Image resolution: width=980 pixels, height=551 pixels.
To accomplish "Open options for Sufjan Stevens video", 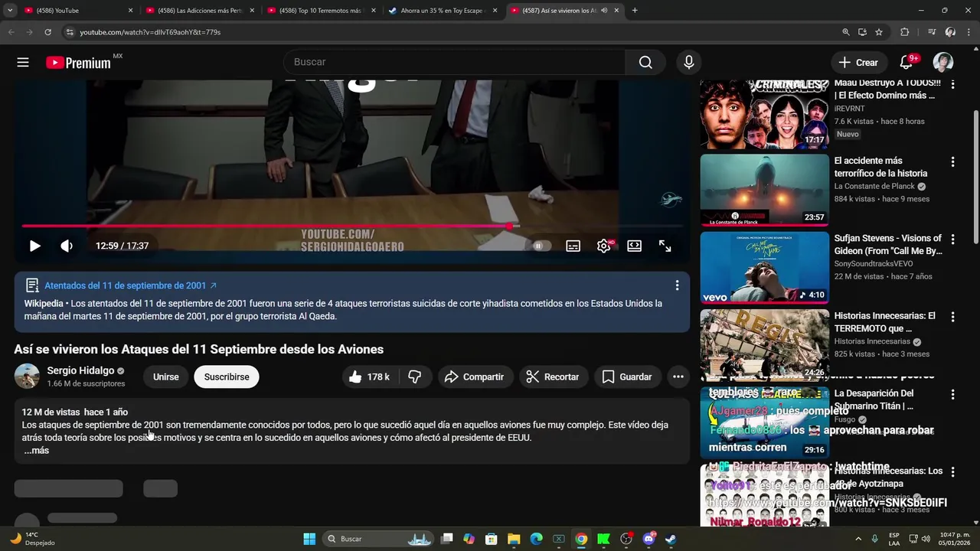I will [x=952, y=239].
